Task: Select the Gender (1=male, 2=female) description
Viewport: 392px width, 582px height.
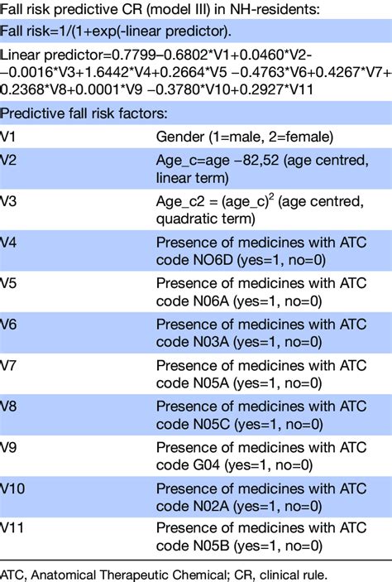Action: pyautogui.click(x=245, y=137)
